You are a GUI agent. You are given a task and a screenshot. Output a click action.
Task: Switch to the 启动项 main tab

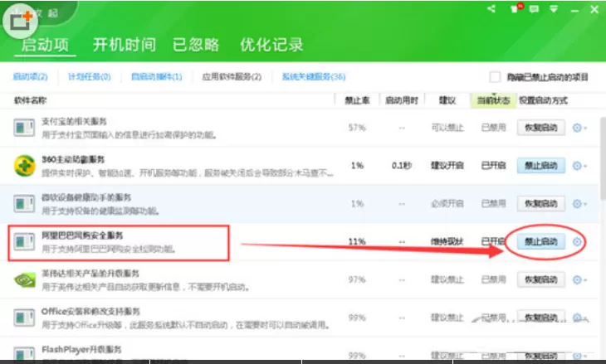coord(45,45)
